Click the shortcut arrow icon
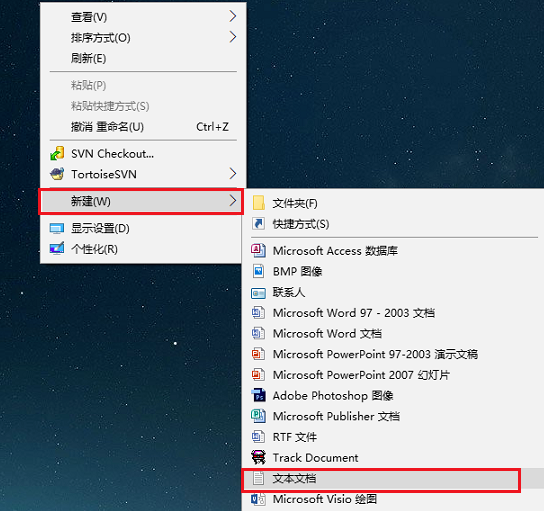This screenshot has width=544, height=511. point(258,224)
